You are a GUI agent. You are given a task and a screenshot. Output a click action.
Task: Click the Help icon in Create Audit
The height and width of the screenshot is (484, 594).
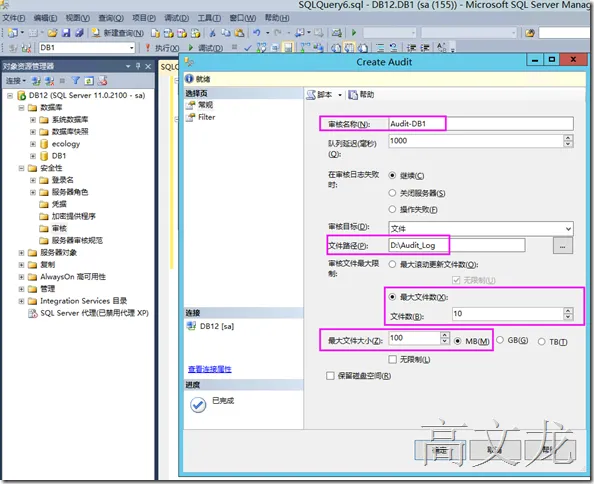tap(353, 95)
